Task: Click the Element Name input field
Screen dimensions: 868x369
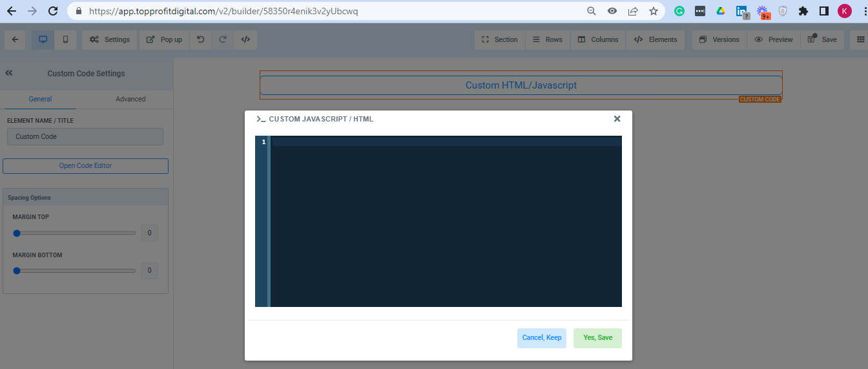Action: click(x=85, y=137)
